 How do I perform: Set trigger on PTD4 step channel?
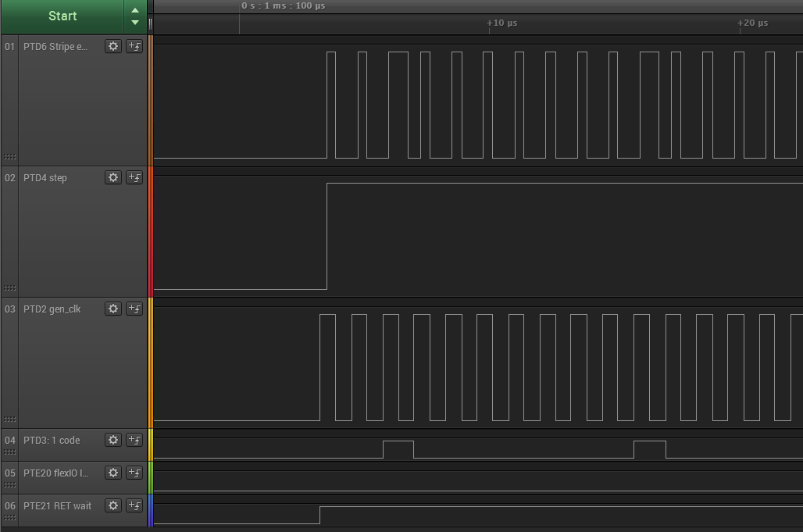tap(134, 177)
